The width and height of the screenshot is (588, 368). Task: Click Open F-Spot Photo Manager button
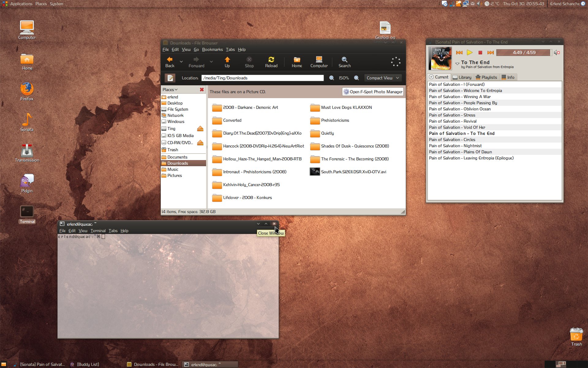[373, 92]
